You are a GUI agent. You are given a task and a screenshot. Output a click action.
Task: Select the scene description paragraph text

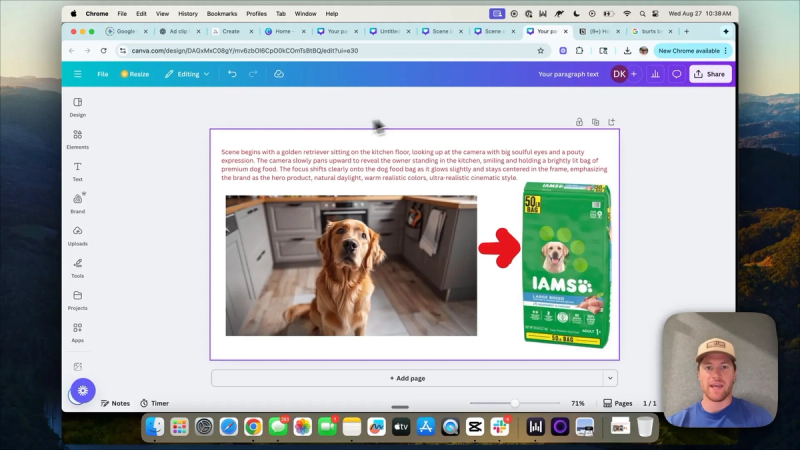click(x=414, y=165)
